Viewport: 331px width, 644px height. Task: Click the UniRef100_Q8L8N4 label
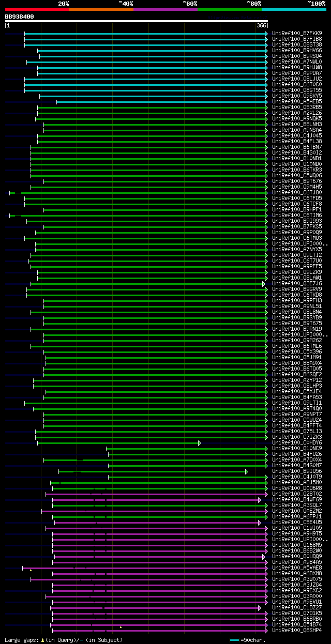point(297,312)
